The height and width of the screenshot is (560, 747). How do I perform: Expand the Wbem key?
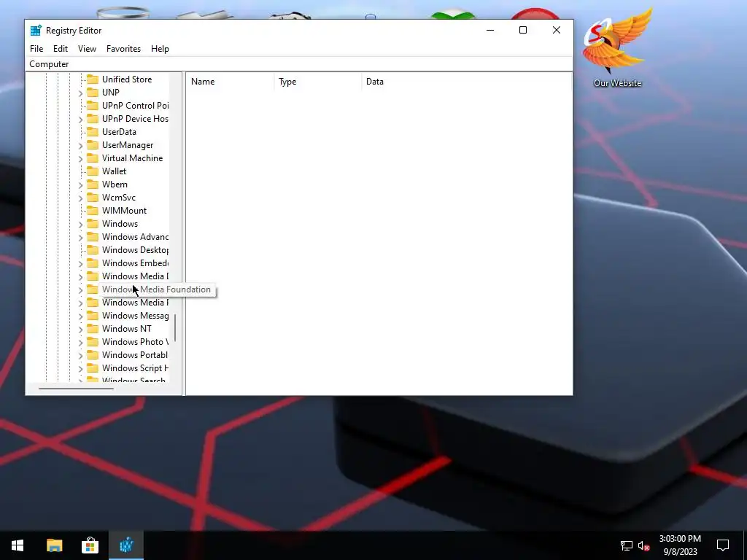[x=80, y=184]
